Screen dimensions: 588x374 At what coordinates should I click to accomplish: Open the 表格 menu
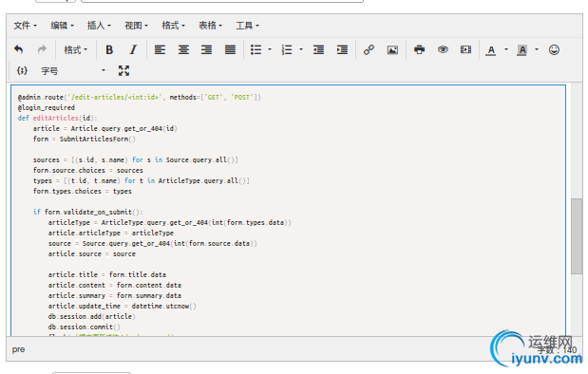point(210,26)
